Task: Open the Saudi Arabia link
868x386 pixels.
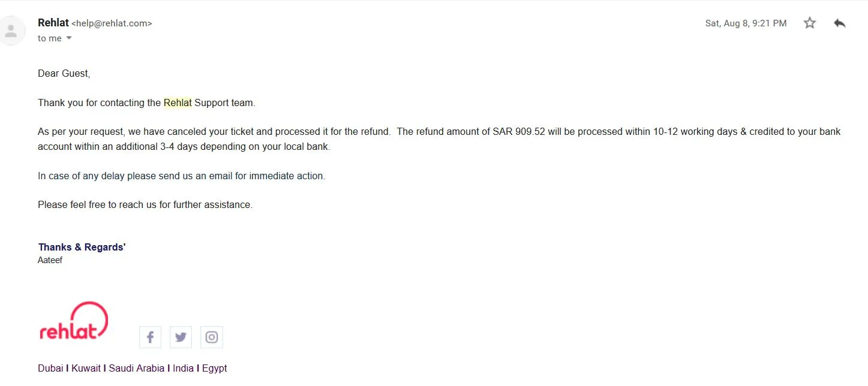Action: 136,368
